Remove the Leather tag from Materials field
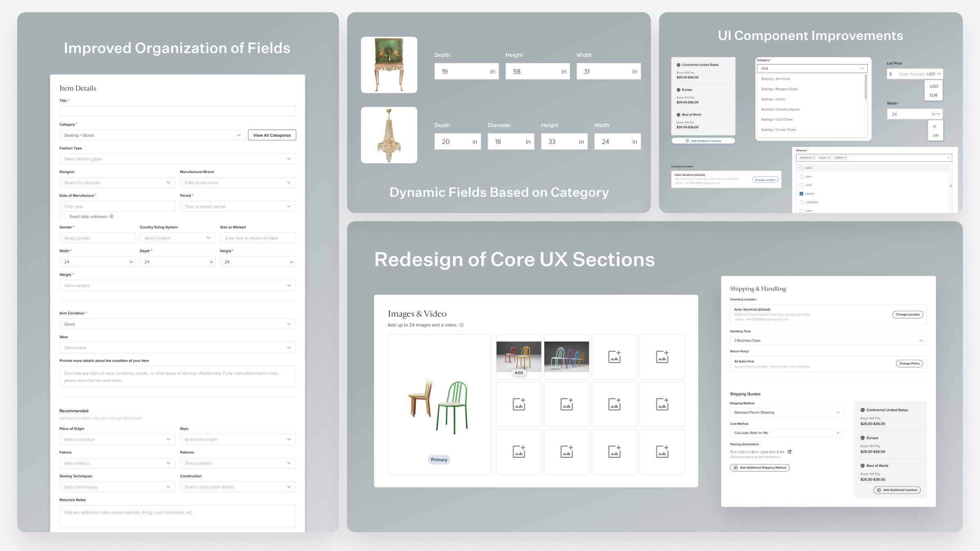The image size is (980, 551). click(x=845, y=158)
